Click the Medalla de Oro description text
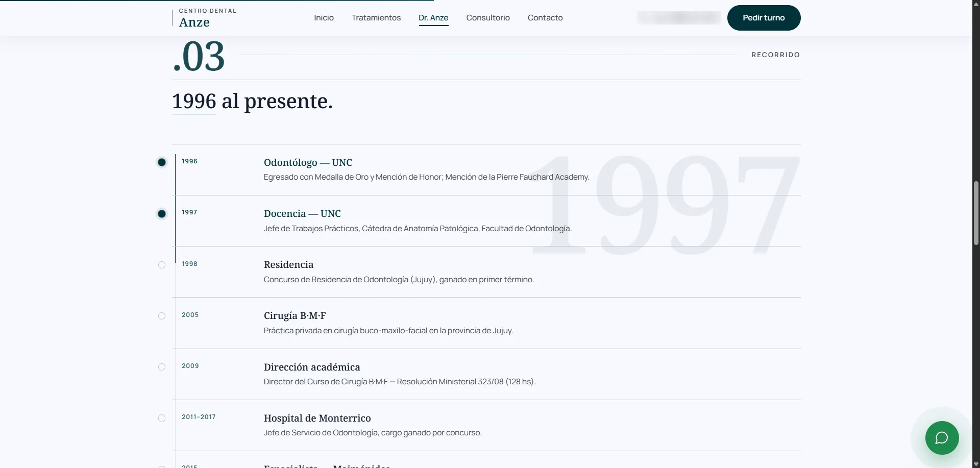 pyautogui.click(x=427, y=177)
